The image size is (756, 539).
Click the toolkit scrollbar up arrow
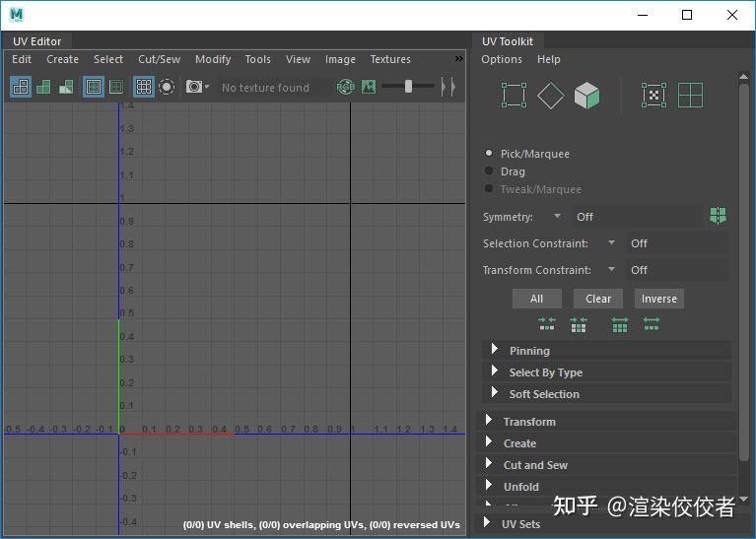743,76
